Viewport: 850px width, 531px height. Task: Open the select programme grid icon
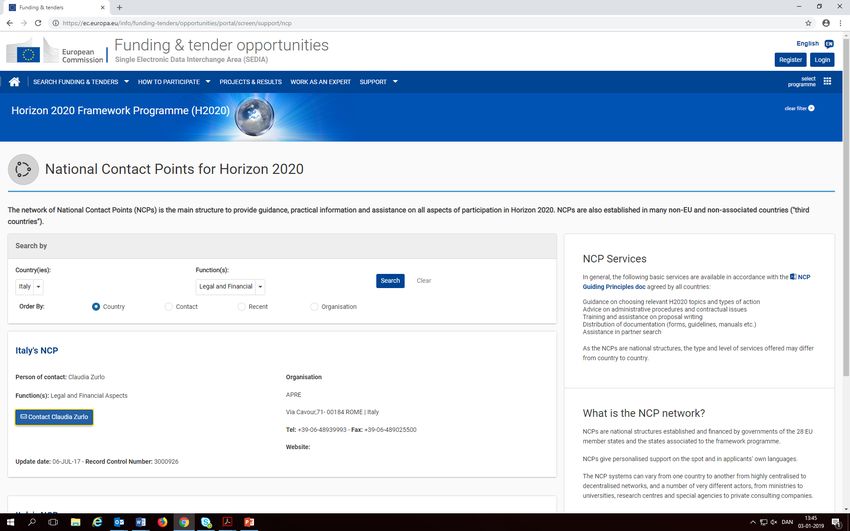[827, 81]
